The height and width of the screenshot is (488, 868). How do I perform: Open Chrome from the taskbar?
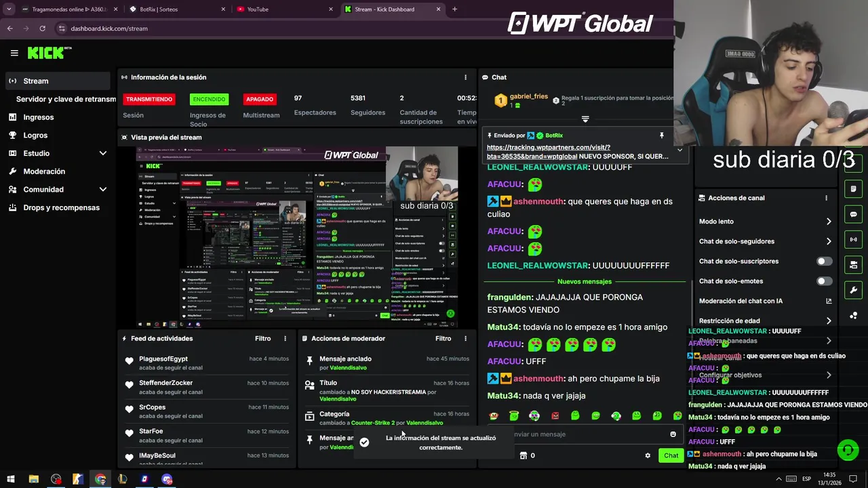point(100,479)
